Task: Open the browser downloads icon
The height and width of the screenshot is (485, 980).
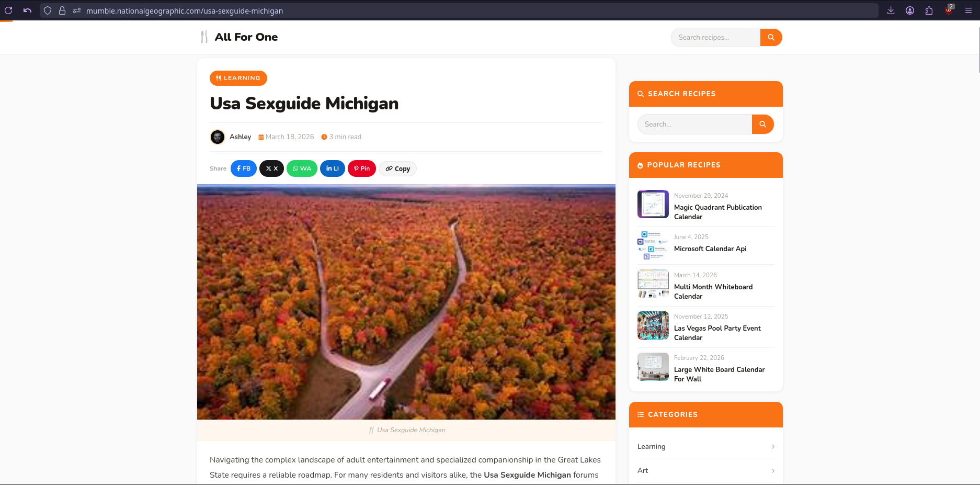Action: pyautogui.click(x=891, y=10)
